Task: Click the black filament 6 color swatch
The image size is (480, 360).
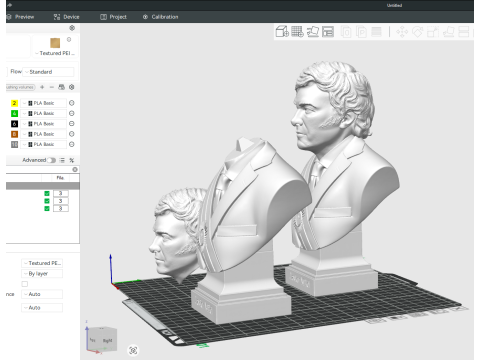Action: [14, 124]
